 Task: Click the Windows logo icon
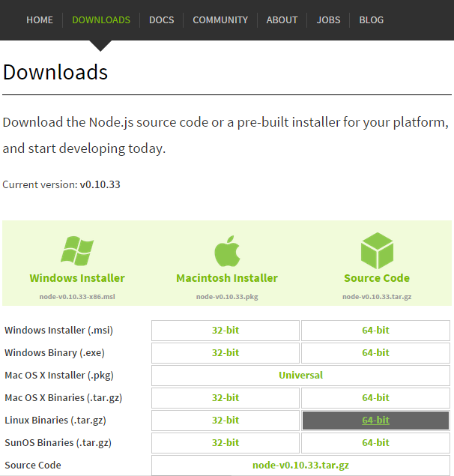(77, 251)
